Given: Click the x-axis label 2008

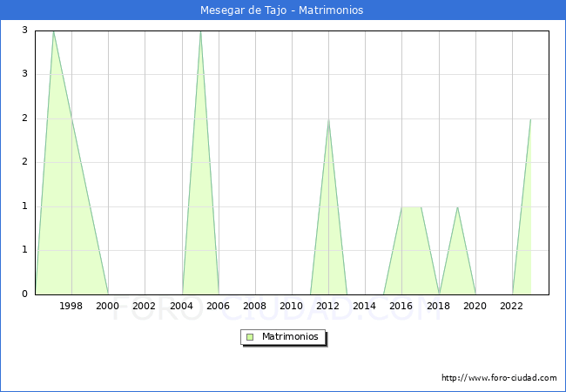Looking at the screenshot, I should pos(254,306).
